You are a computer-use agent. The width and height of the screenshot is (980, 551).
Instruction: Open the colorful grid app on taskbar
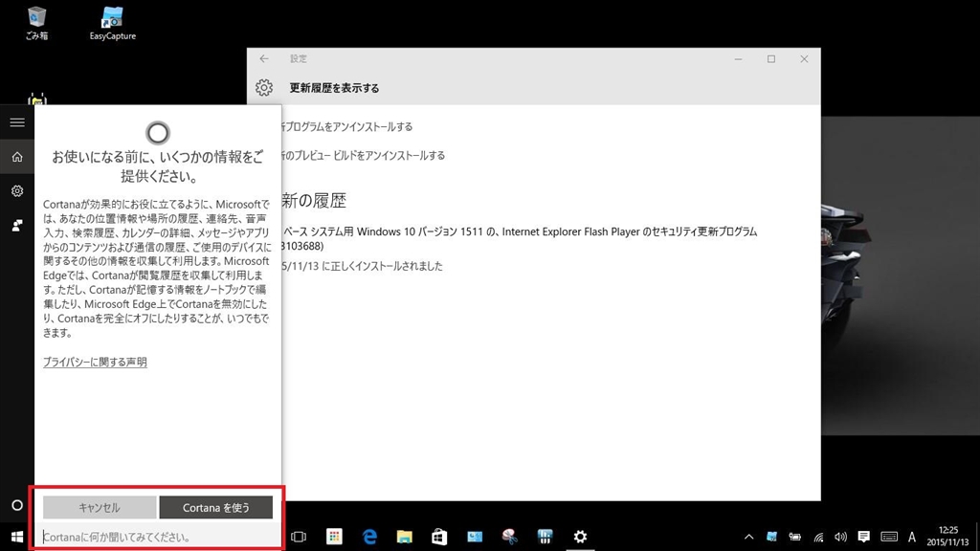334,537
